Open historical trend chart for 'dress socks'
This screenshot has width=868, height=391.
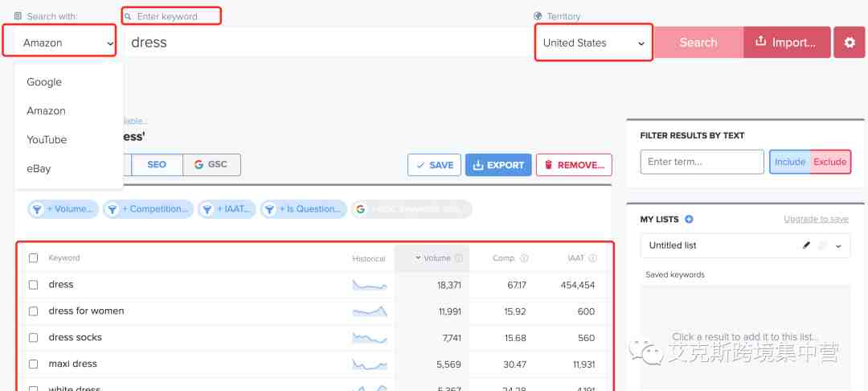tap(370, 338)
